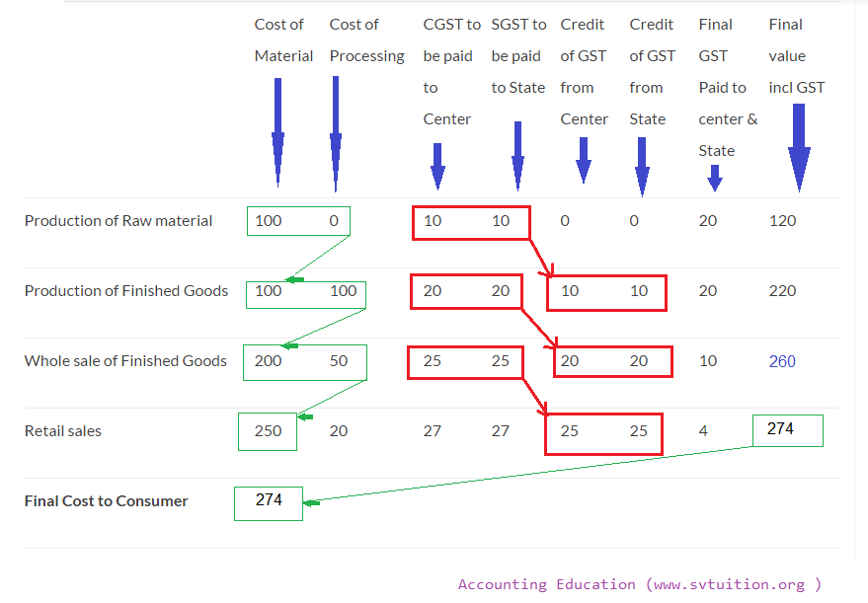Select the green box containing 100 and 0
This screenshot has width=868, height=603.
pyautogui.click(x=298, y=220)
